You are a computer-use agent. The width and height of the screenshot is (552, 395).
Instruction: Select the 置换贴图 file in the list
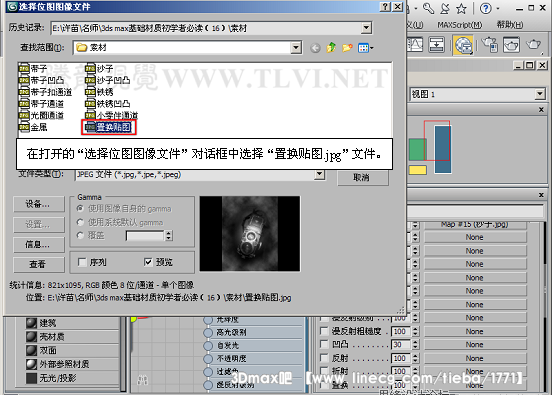(108, 127)
